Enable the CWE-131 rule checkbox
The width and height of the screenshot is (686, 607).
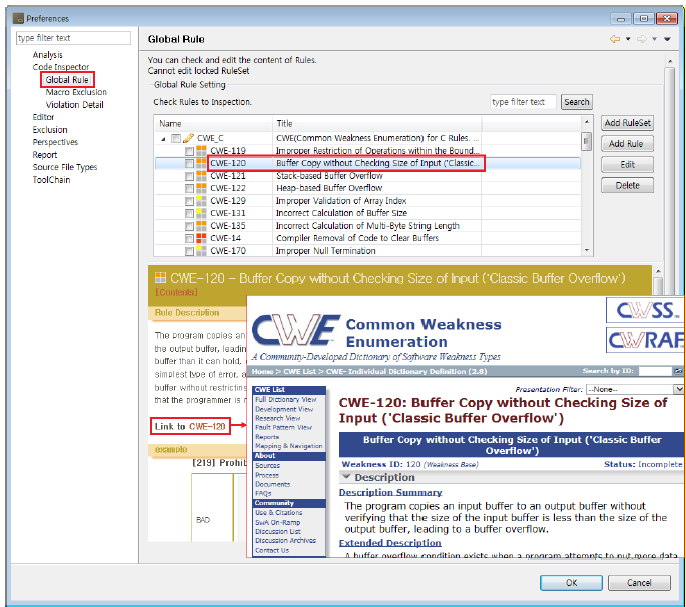click(189, 214)
